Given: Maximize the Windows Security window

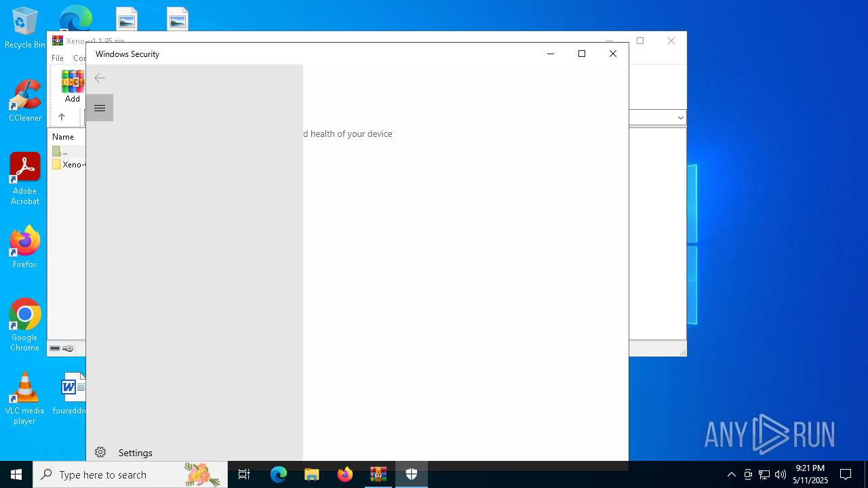Looking at the screenshot, I should 582,54.
